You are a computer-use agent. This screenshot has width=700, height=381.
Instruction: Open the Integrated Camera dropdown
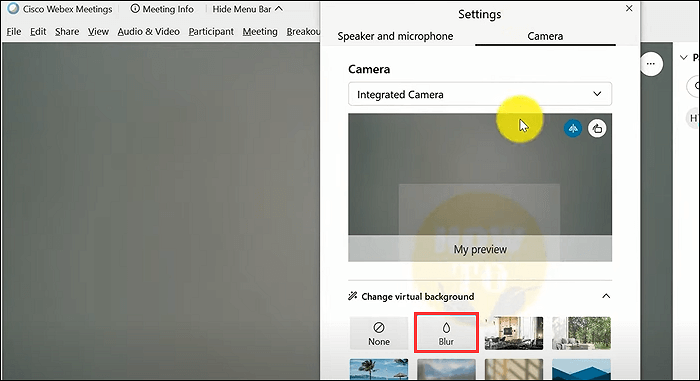tap(479, 94)
